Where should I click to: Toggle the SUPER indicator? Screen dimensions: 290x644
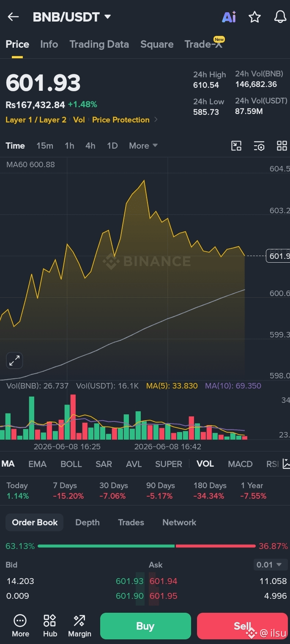point(169,464)
